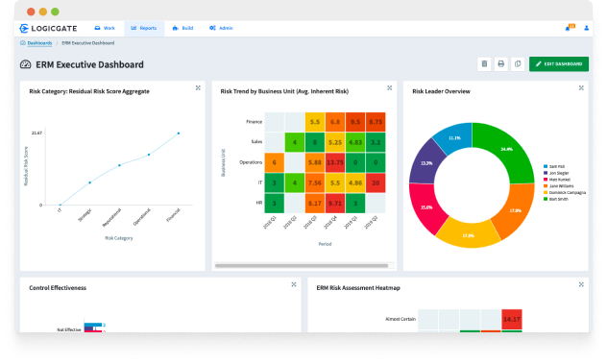Print the dashboard
This screenshot has width=607, height=364.
click(x=501, y=64)
